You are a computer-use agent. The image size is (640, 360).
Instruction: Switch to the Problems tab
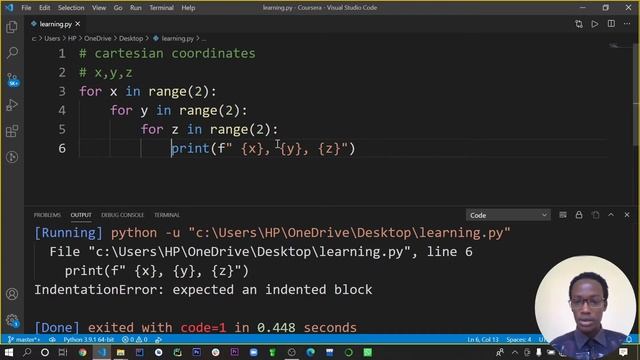(47, 215)
